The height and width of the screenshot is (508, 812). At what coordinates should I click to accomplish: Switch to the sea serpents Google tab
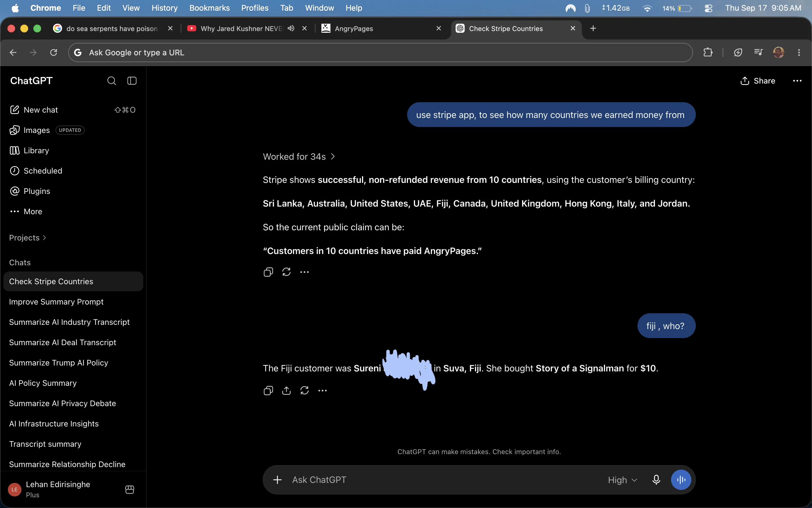click(x=112, y=29)
